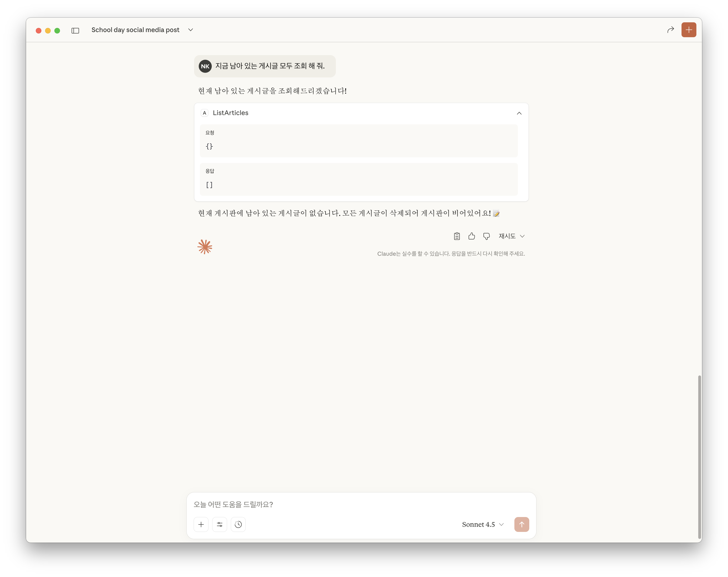The image size is (728, 577).
Task: Give the response a thumbs down
Action: click(x=486, y=236)
